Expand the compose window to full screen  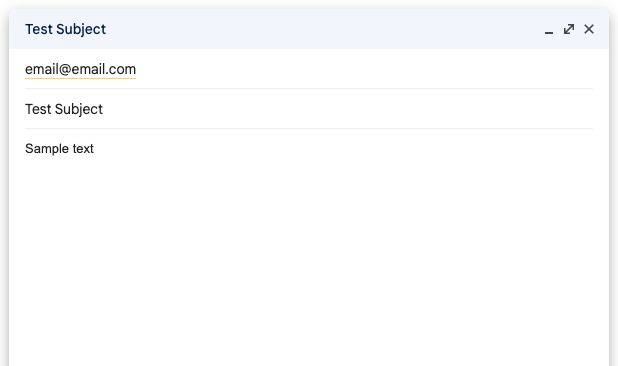click(x=569, y=29)
